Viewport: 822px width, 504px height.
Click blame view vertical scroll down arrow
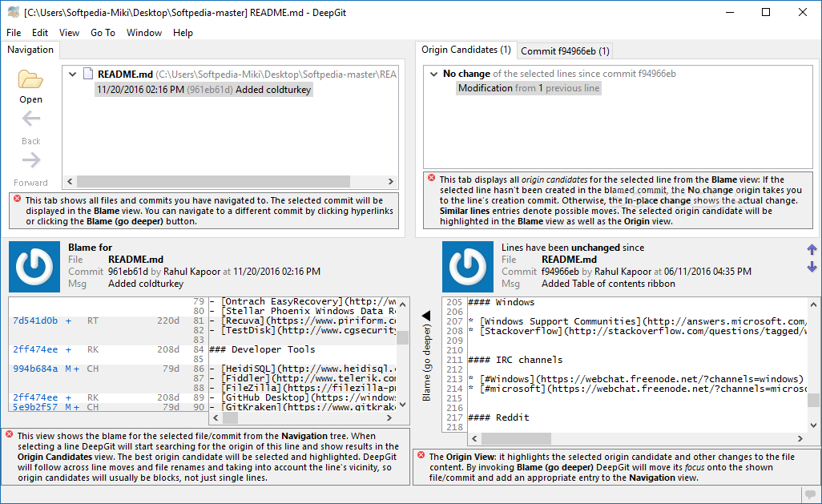[x=403, y=405]
